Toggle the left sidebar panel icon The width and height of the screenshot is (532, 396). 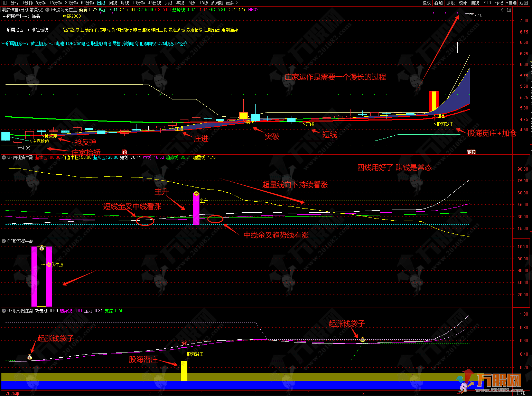point(4,3)
